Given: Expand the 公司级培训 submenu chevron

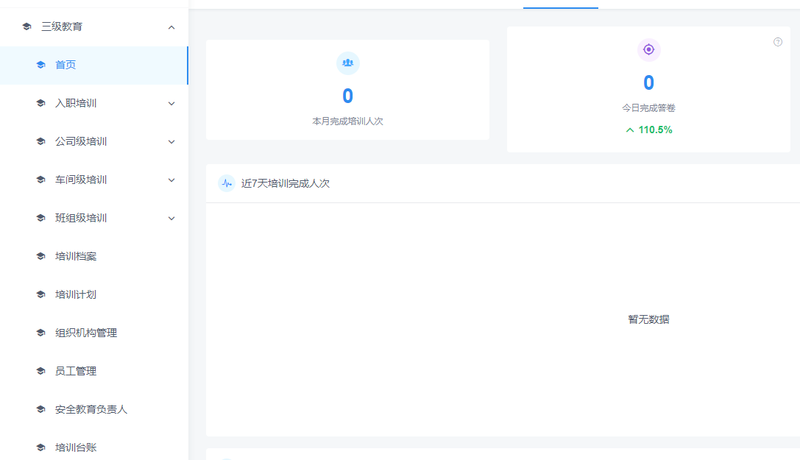Looking at the screenshot, I should [x=171, y=142].
